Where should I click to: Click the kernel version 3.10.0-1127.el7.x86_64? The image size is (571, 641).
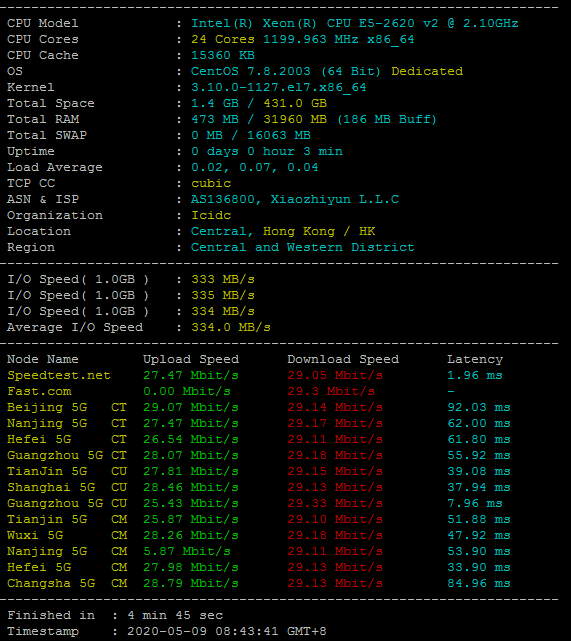(278, 87)
